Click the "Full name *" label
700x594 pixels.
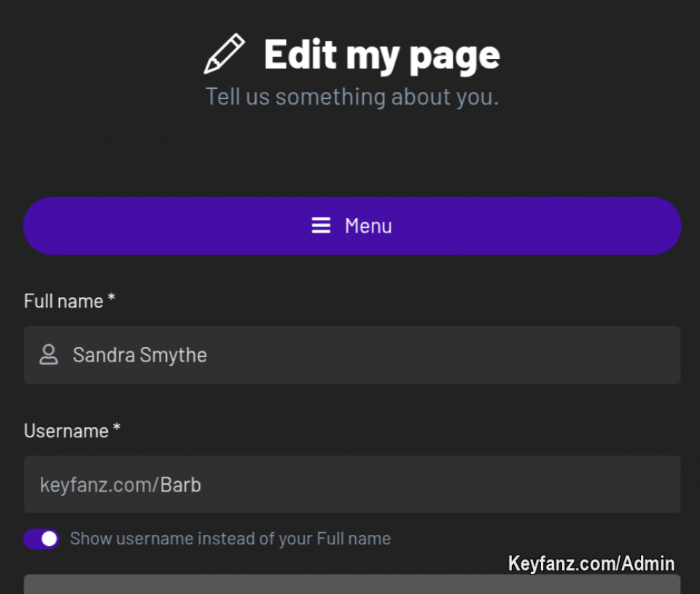point(69,300)
